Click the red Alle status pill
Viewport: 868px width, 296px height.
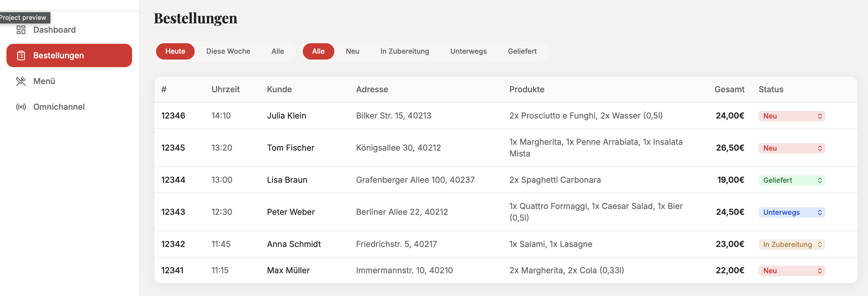[x=318, y=51]
